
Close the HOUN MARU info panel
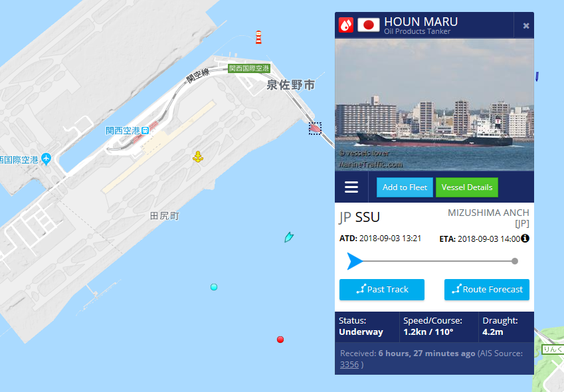526,25
